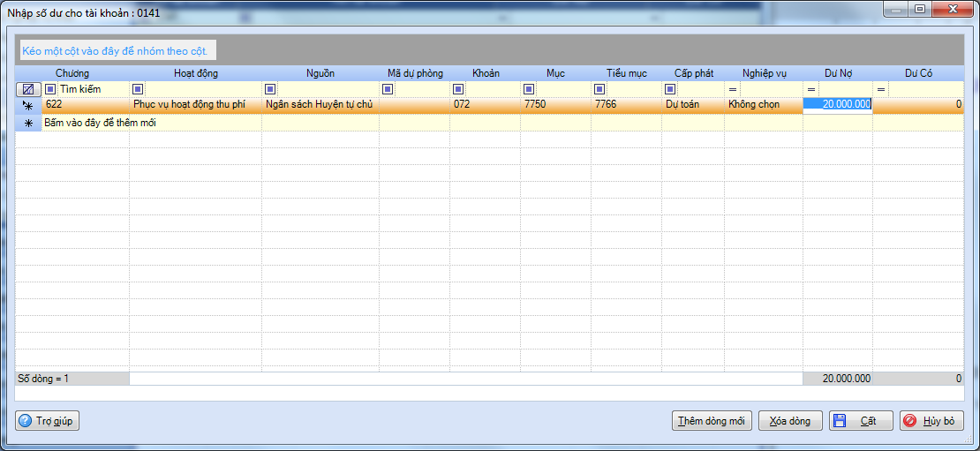The height and width of the screenshot is (451, 980).
Task: Open Trợ giúp help
Action: [48, 421]
